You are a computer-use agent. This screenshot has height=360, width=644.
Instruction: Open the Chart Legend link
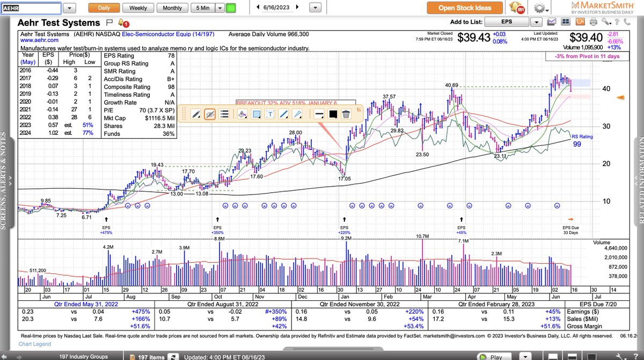[35, 344]
